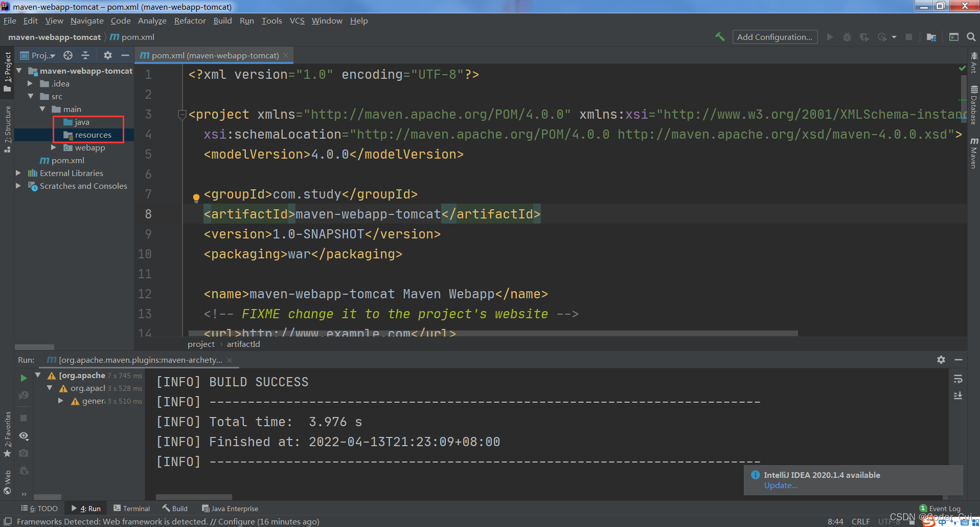Expand the webapp folder

point(54,147)
